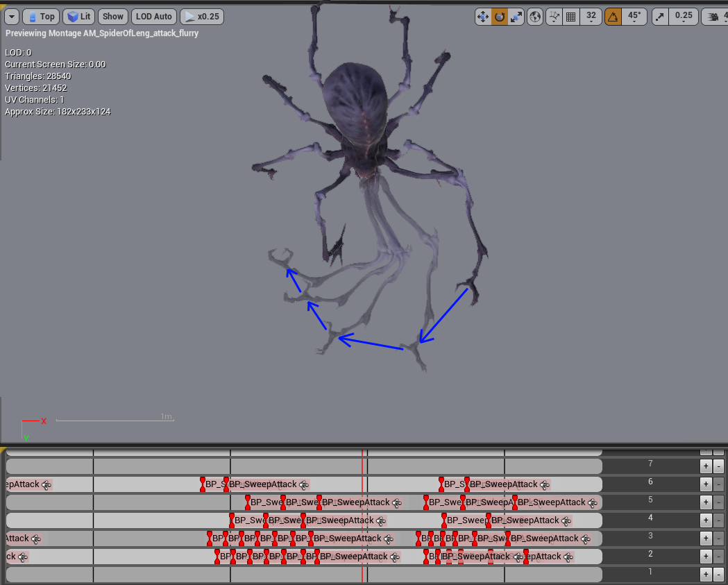
Task: Click the surface snapping icon
Action: pos(554,17)
